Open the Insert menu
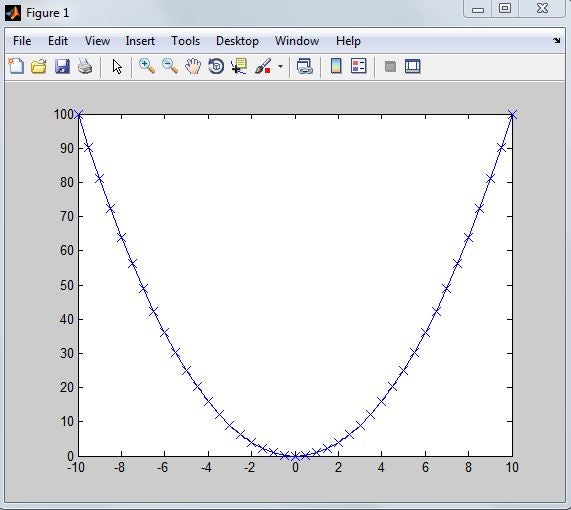The width and height of the screenshot is (571, 510). click(140, 41)
